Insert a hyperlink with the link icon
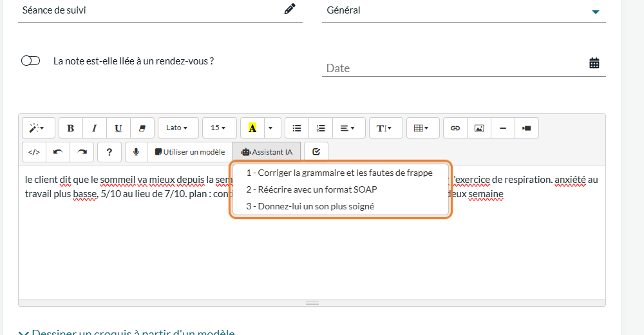This screenshot has width=644, height=335. coord(455,128)
